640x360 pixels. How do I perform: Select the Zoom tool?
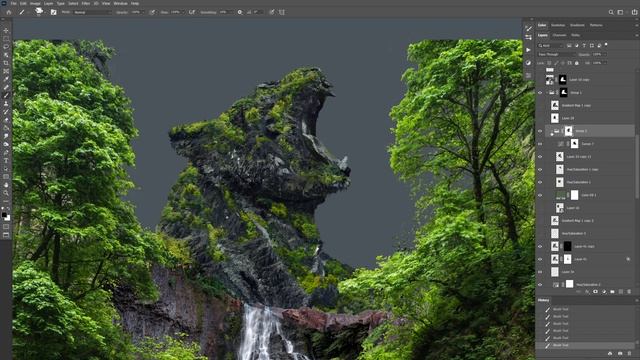tap(6, 193)
